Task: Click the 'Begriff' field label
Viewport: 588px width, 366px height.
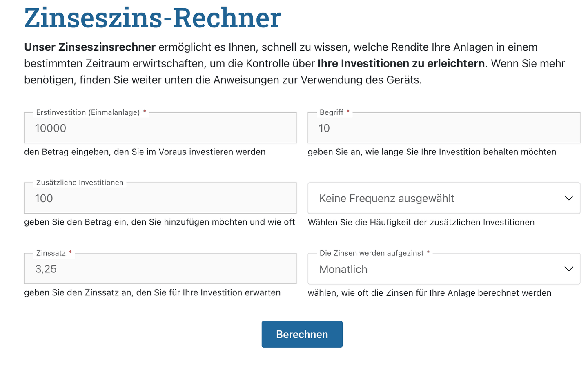Action: tap(331, 112)
